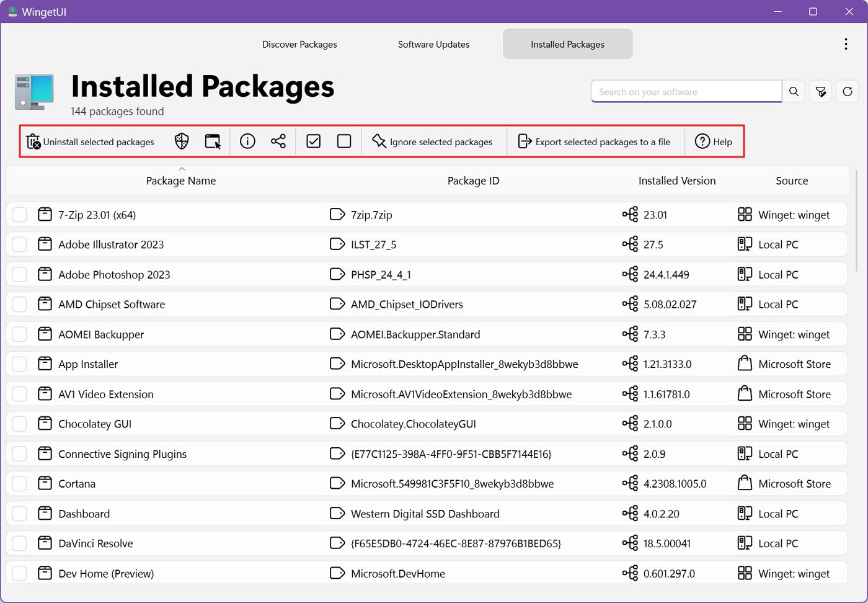The width and height of the screenshot is (868, 603).
Task: Check the AV1 Video Extension checkbox
Action: (20, 394)
